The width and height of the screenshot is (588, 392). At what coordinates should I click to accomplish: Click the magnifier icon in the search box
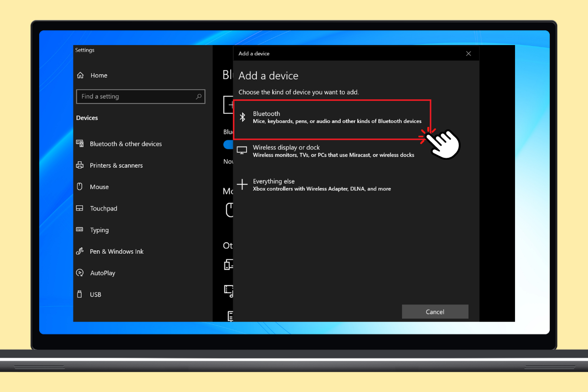point(198,97)
